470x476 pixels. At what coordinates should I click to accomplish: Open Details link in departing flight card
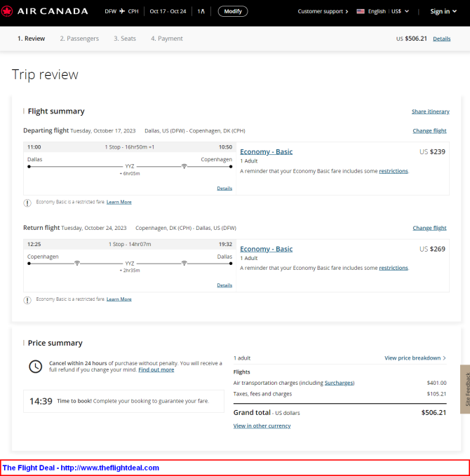(x=224, y=189)
